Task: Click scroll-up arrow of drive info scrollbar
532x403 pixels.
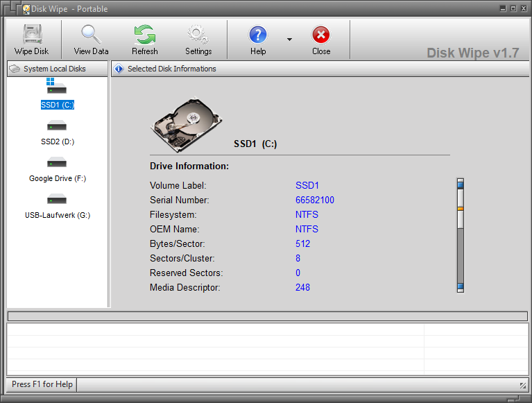Action: [461, 184]
